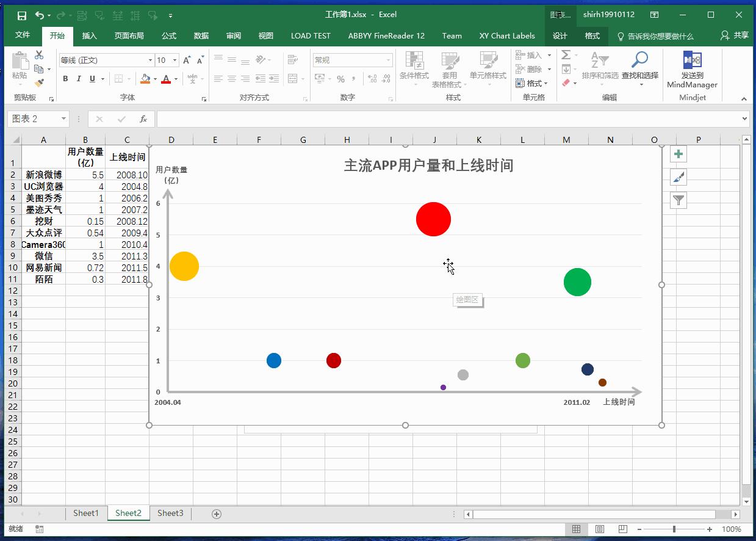Open the 文件 (File) menu

[23, 35]
